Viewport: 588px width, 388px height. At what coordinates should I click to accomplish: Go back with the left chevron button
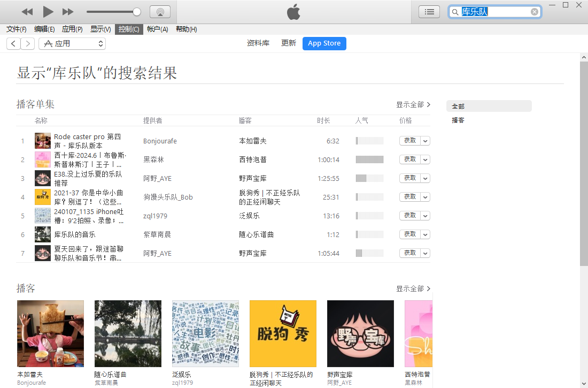(x=13, y=43)
